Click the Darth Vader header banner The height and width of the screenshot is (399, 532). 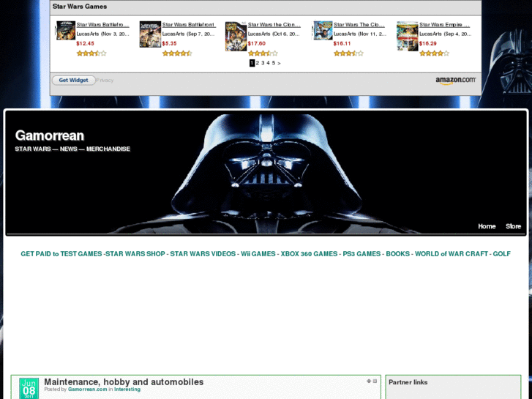click(x=266, y=174)
